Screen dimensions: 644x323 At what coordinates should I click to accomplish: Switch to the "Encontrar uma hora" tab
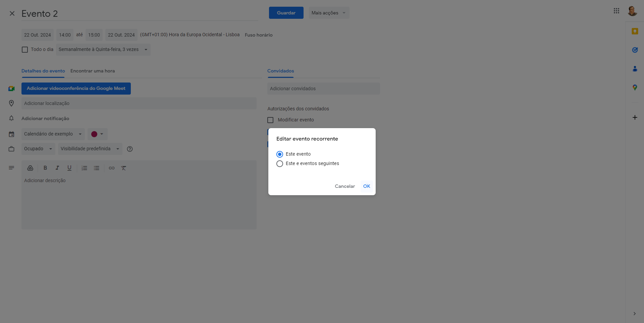[93, 71]
